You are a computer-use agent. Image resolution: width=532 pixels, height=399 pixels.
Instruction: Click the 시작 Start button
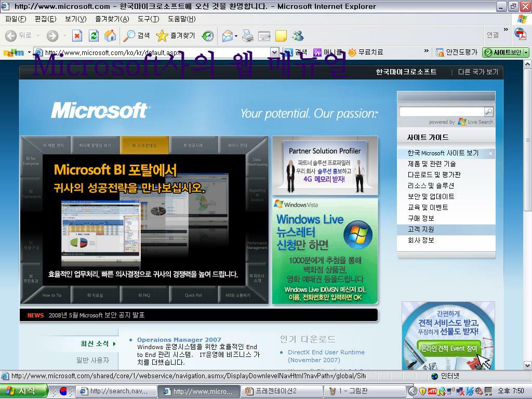click(23, 391)
